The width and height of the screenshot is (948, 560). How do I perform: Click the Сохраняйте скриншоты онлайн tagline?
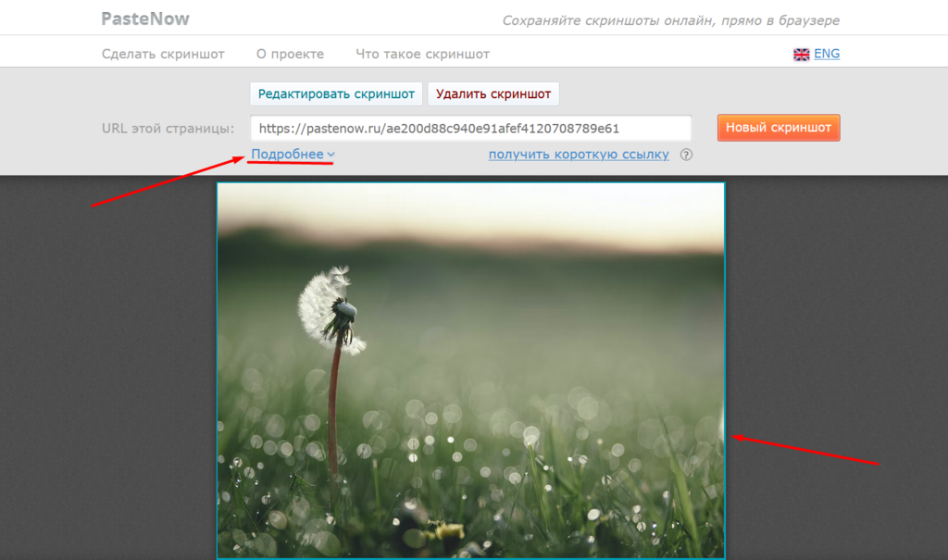(x=670, y=20)
